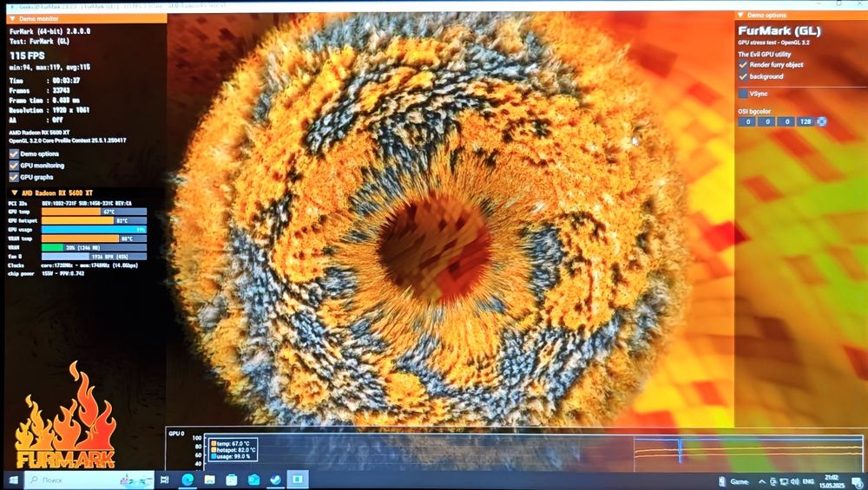Open the Outlook taskbar icon
This screenshot has width=868, height=490.
point(253,480)
